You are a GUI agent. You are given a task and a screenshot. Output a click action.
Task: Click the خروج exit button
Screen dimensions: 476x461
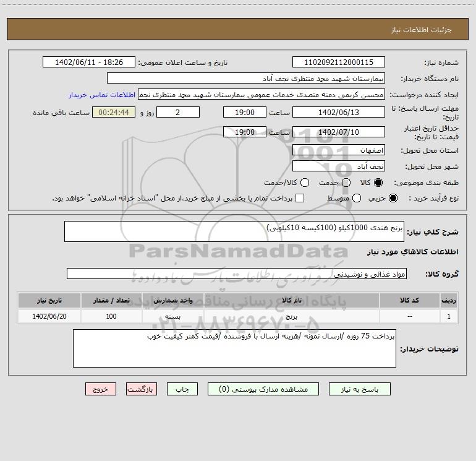101,389
